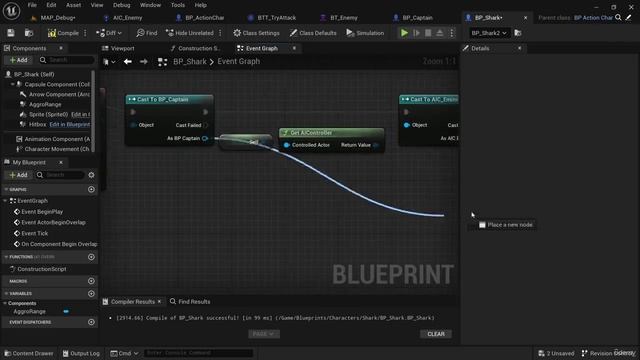Viewport: 640px width, 360px height.
Task: Open the Edit menu
Action: 51,5
